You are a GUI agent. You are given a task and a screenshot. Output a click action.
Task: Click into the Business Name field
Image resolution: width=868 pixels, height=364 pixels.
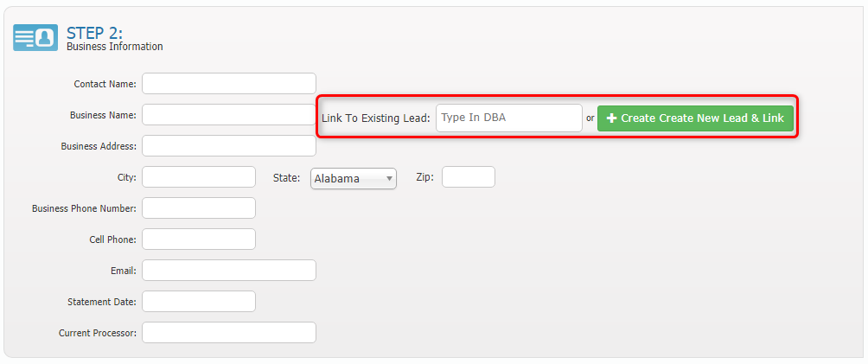coord(229,115)
